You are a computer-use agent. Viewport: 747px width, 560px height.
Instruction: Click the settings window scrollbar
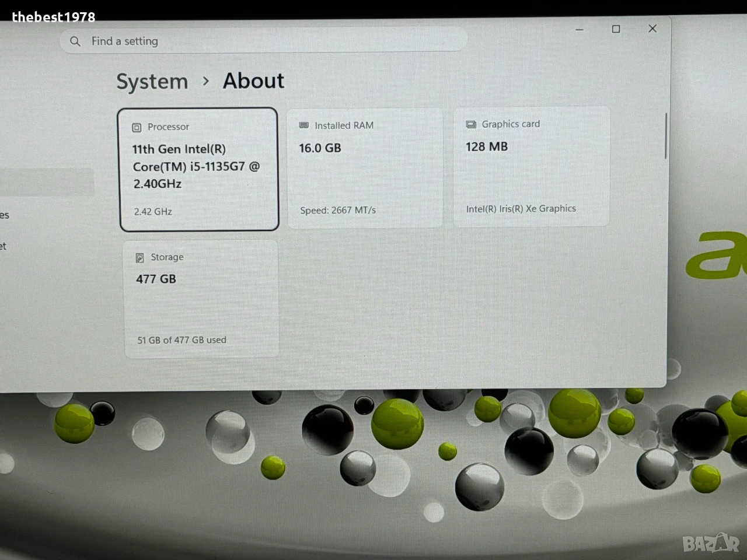[665, 135]
